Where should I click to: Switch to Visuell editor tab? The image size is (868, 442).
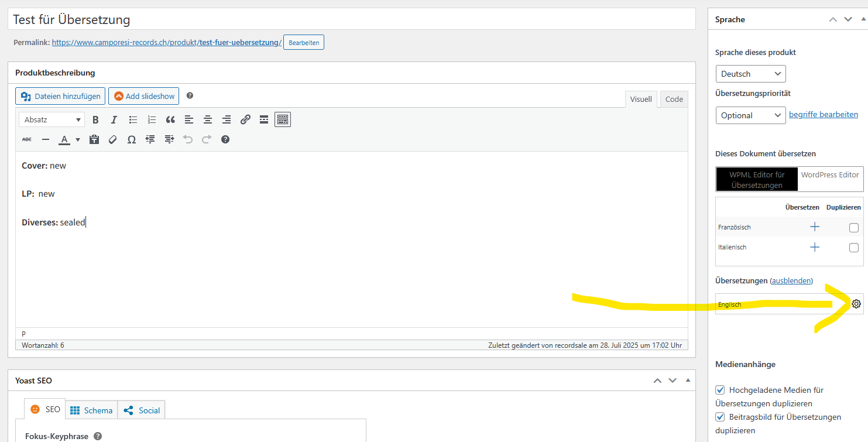tap(641, 99)
